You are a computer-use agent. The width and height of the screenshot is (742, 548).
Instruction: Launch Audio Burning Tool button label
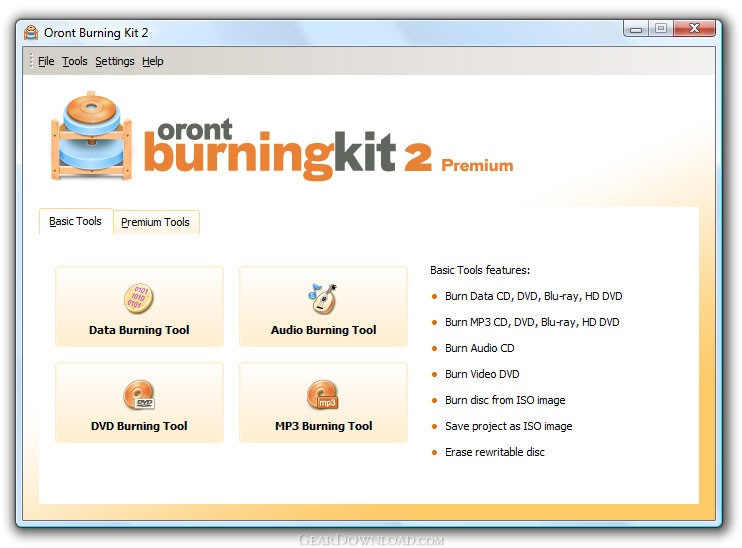pos(324,330)
